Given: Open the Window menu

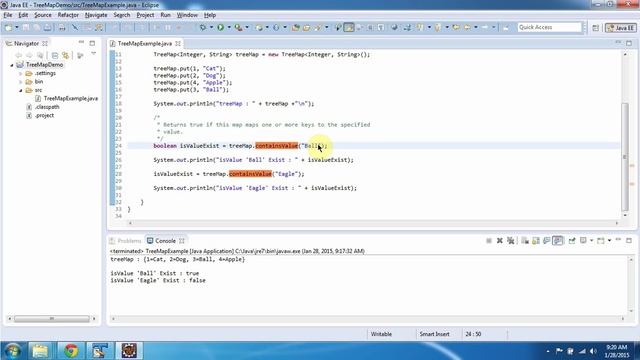Looking at the screenshot, I should tap(187, 15).
